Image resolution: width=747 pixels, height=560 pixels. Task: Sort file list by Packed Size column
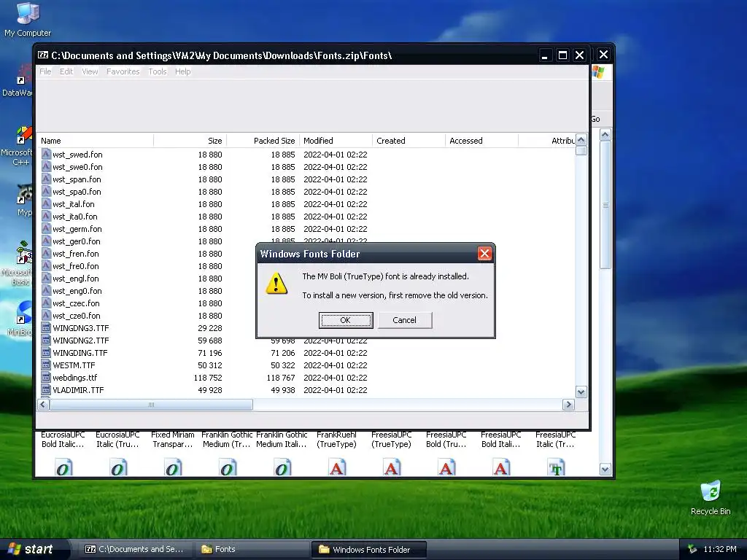[263, 141]
